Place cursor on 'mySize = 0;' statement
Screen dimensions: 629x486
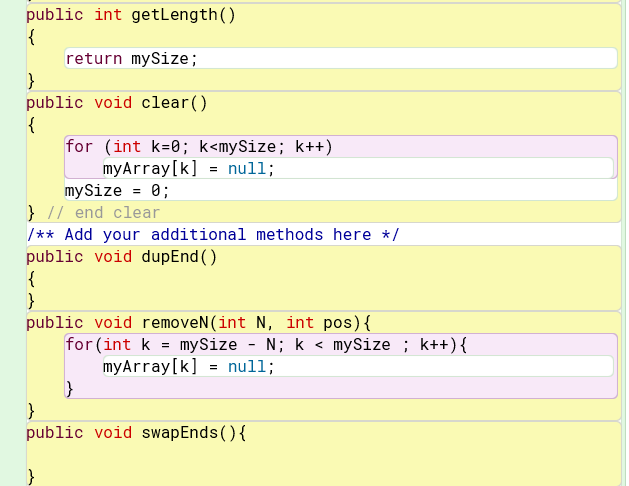[118, 191]
